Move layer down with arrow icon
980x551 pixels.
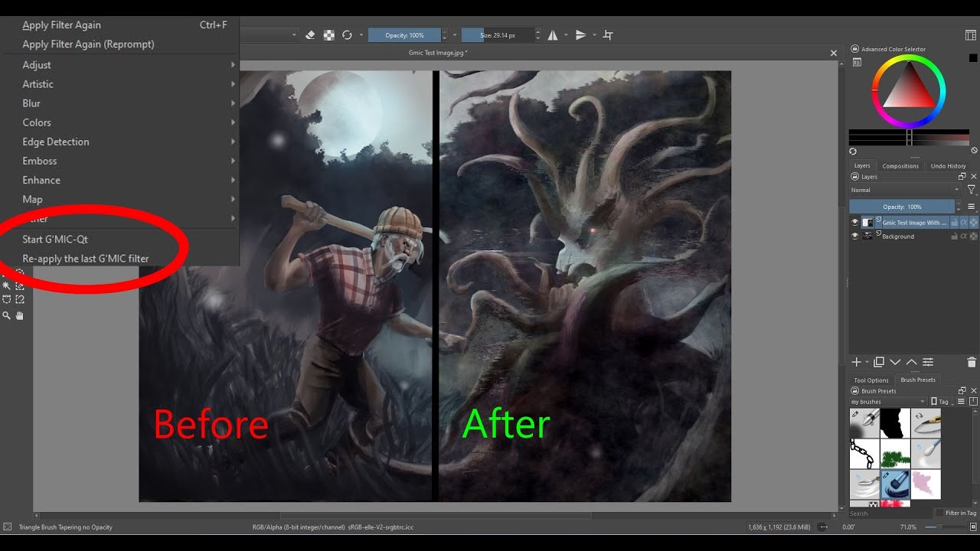(895, 362)
